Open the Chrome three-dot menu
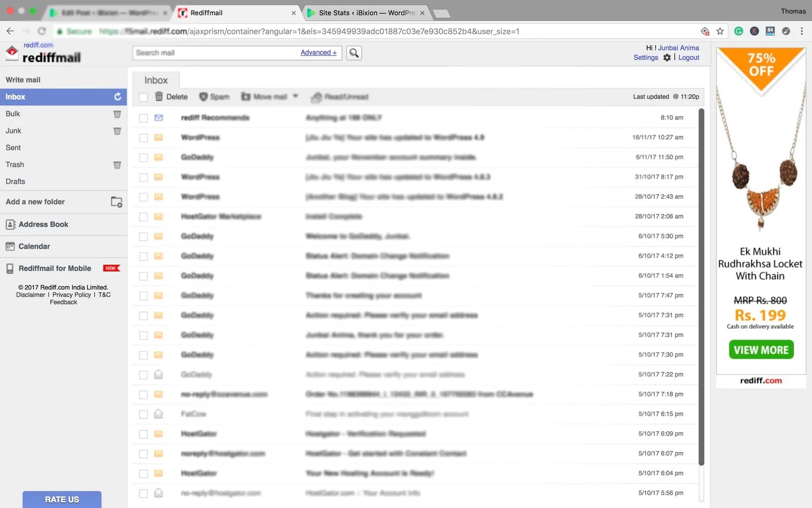Image resolution: width=812 pixels, height=508 pixels. pos(802,31)
